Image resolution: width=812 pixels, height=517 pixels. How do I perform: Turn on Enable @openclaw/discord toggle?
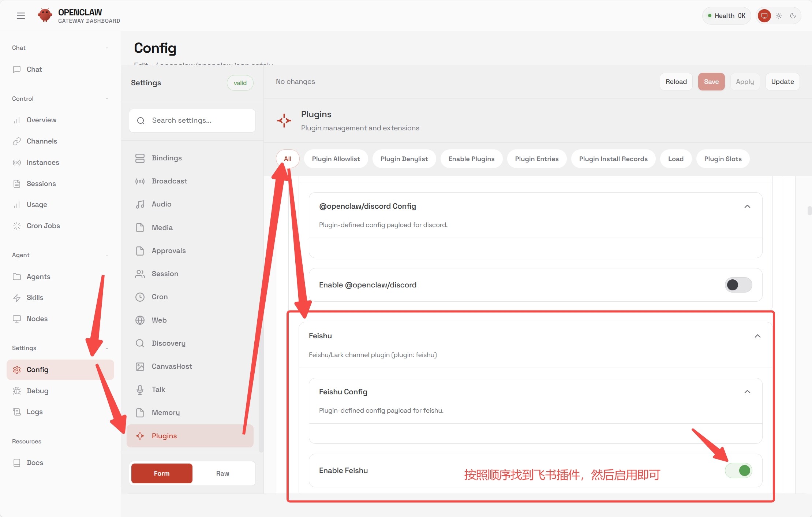click(x=738, y=285)
